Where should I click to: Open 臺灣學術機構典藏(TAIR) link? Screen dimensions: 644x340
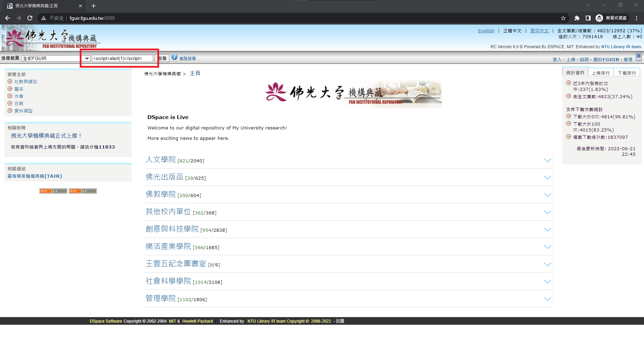pyautogui.click(x=35, y=176)
